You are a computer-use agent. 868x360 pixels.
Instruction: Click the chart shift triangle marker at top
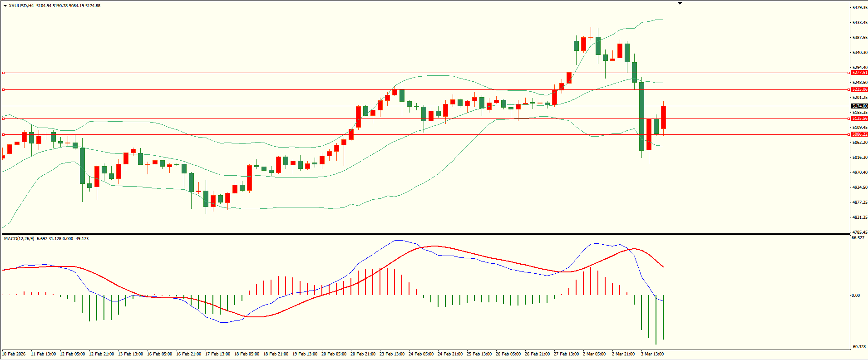click(x=680, y=3)
